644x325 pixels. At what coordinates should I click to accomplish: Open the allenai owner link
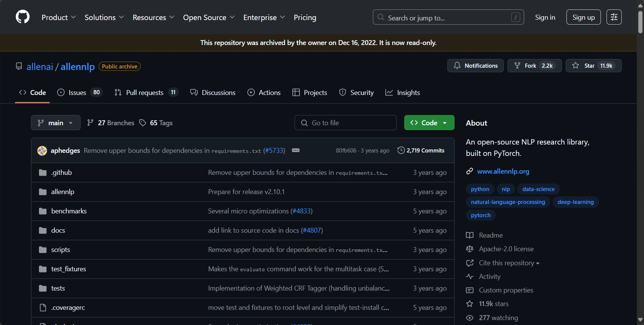pos(40,67)
